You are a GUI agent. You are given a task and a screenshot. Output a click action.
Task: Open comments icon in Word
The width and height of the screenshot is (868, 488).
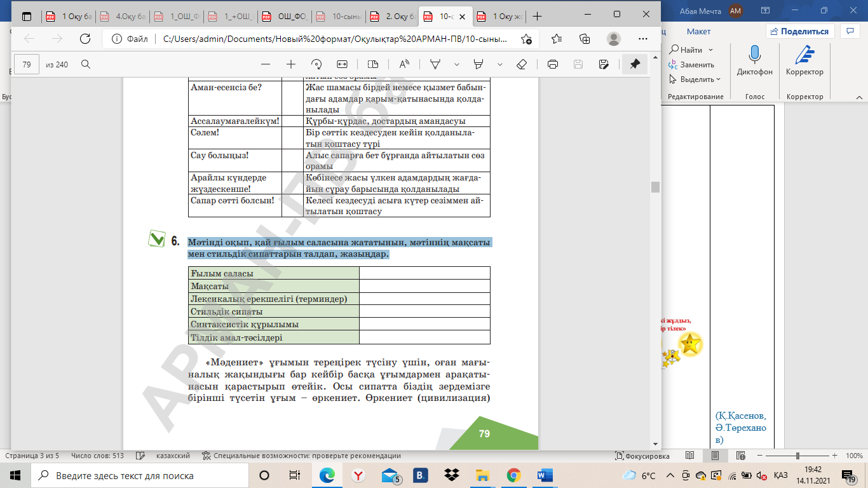[x=850, y=31]
